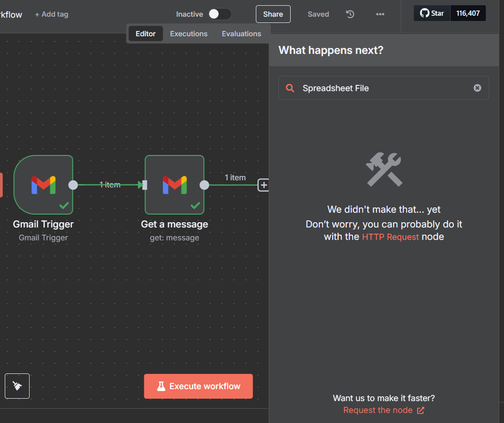
Task: Switch to the Editor tab
Action: click(146, 34)
